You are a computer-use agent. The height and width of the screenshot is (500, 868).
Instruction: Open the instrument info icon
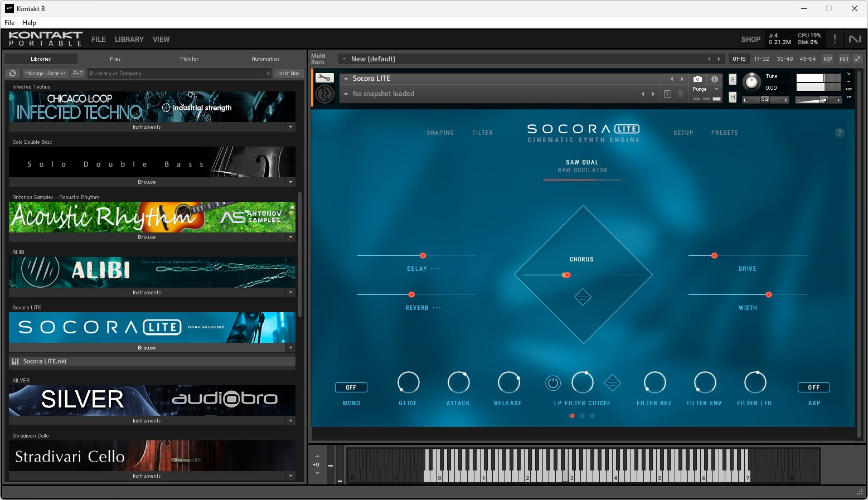point(715,79)
